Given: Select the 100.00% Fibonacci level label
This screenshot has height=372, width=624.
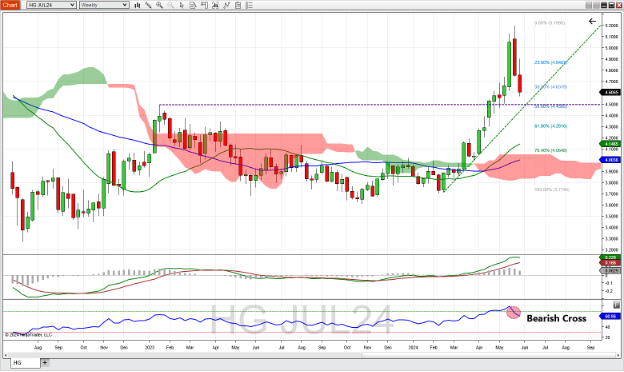Looking at the screenshot, I should point(552,189).
